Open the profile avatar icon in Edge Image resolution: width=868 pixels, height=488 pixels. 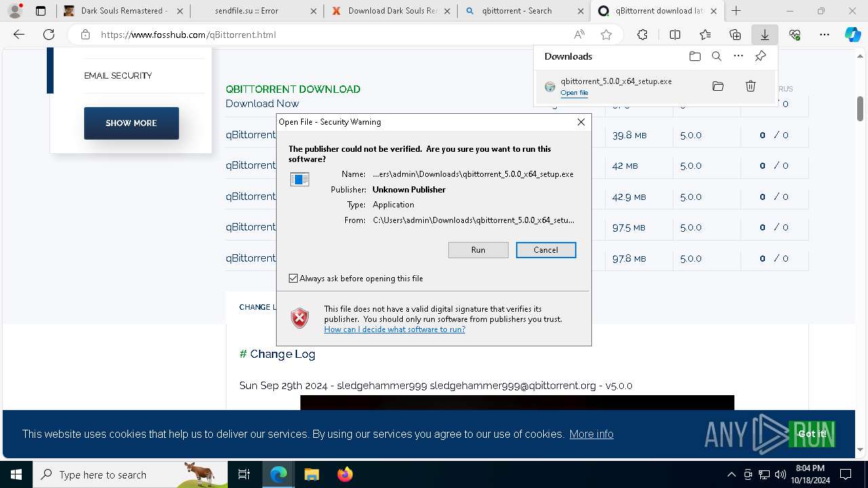coord(15,11)
